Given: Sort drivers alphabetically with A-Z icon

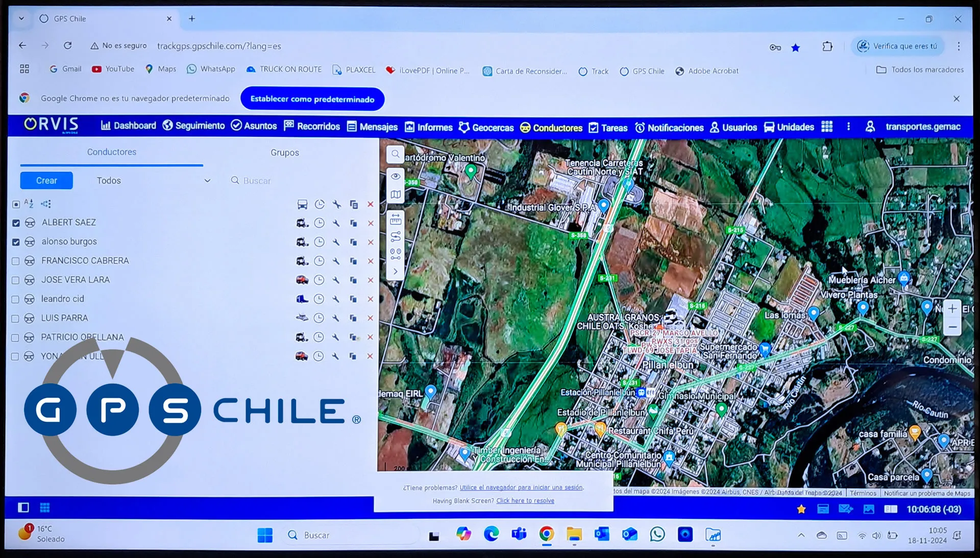Looking at the screenshot, I should click(x=29, y=204).
